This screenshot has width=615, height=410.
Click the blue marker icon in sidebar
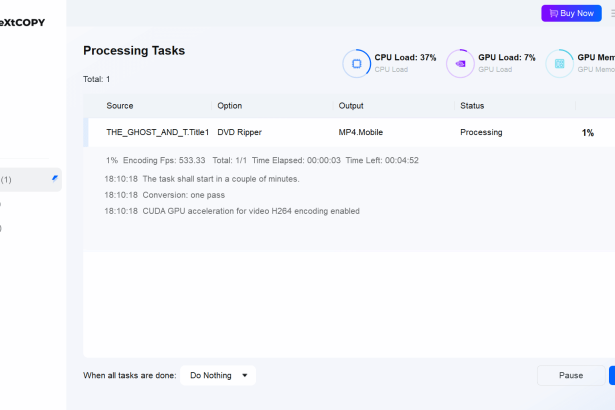[x=55, y=178]
